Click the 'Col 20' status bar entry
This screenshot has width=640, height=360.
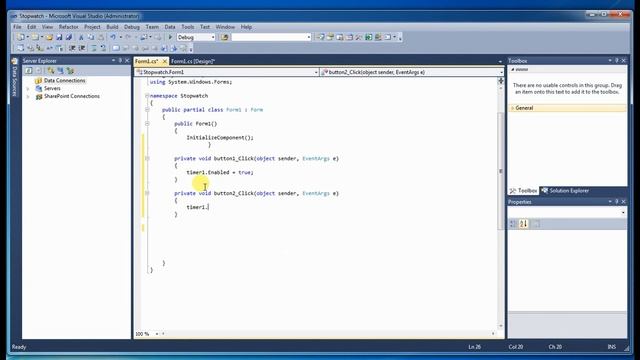516,347
